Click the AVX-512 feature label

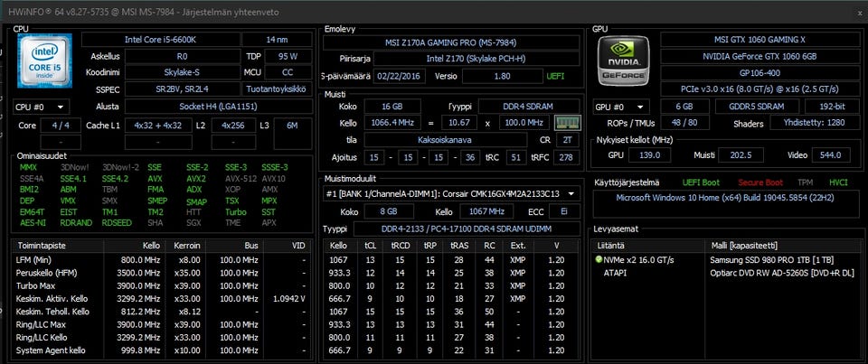239,178
